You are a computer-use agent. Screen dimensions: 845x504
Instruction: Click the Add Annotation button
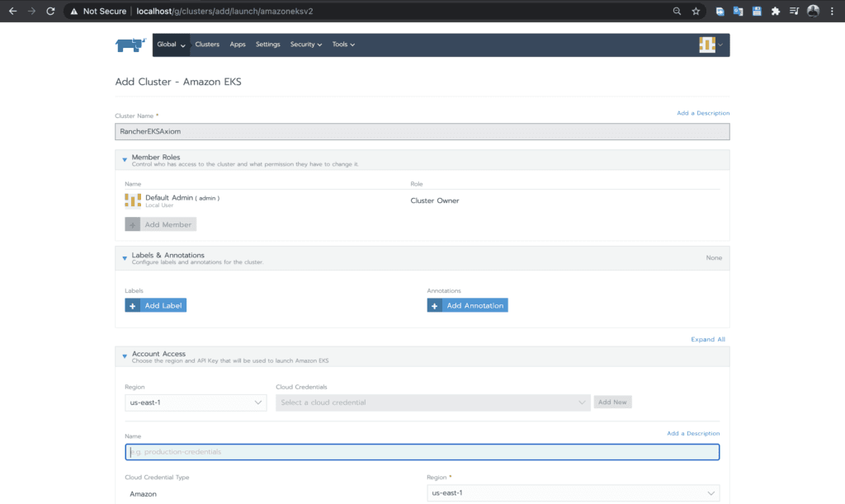[467, 305]
